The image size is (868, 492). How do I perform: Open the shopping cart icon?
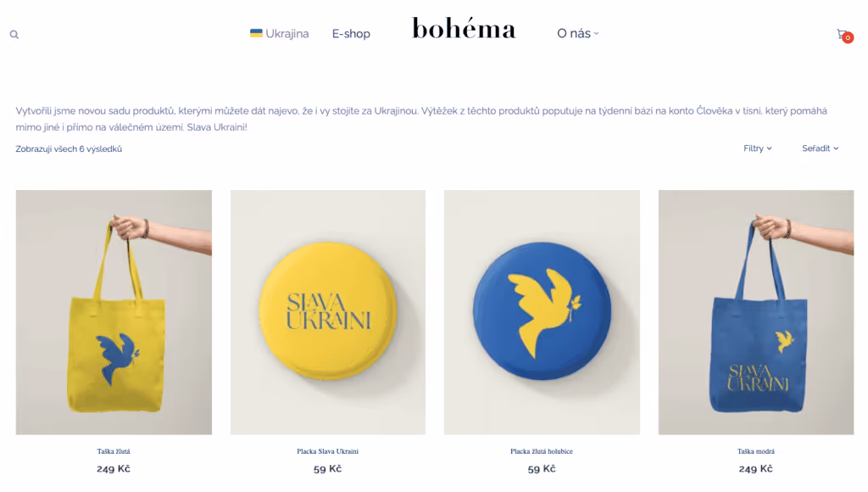[842, 34]
